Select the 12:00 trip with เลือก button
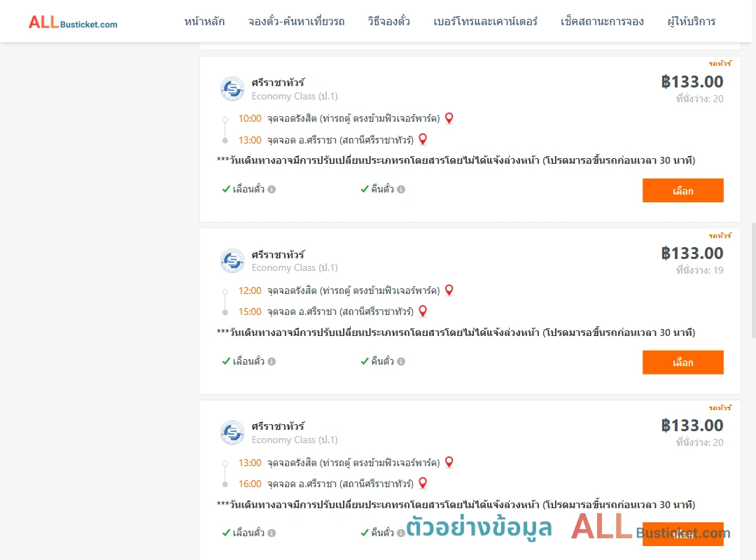The height and width of the screenshot is (560, 756). [x=682, y=362]
